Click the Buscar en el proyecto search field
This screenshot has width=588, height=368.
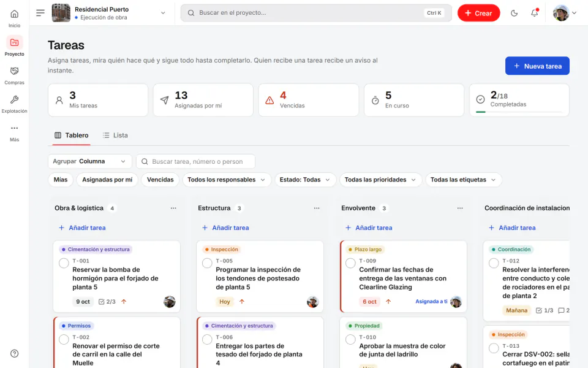tap(316, 13)
